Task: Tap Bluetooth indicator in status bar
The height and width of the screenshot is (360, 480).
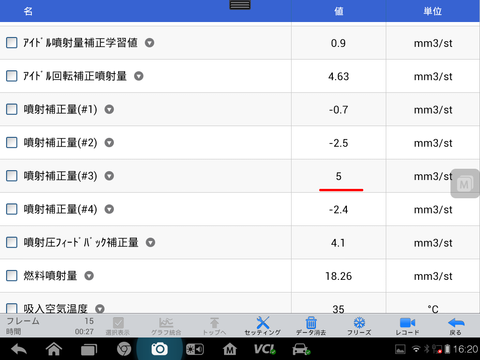Action: click(426, 349)
